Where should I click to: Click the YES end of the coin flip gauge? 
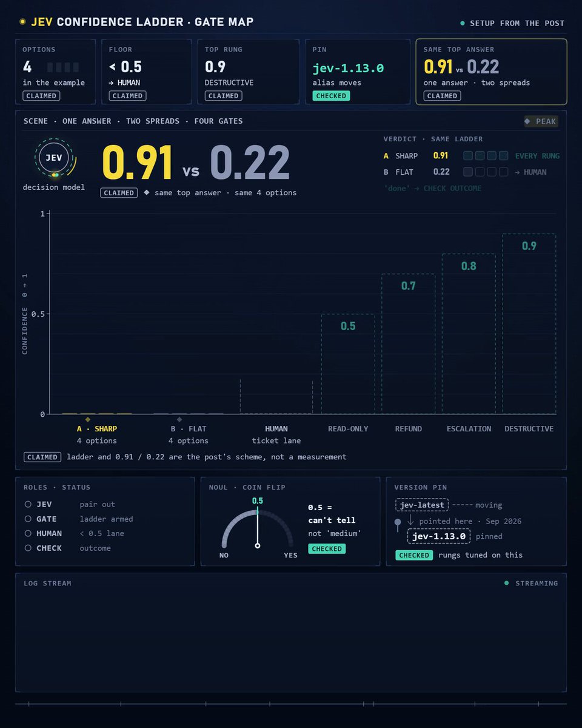tap(291, 555)
